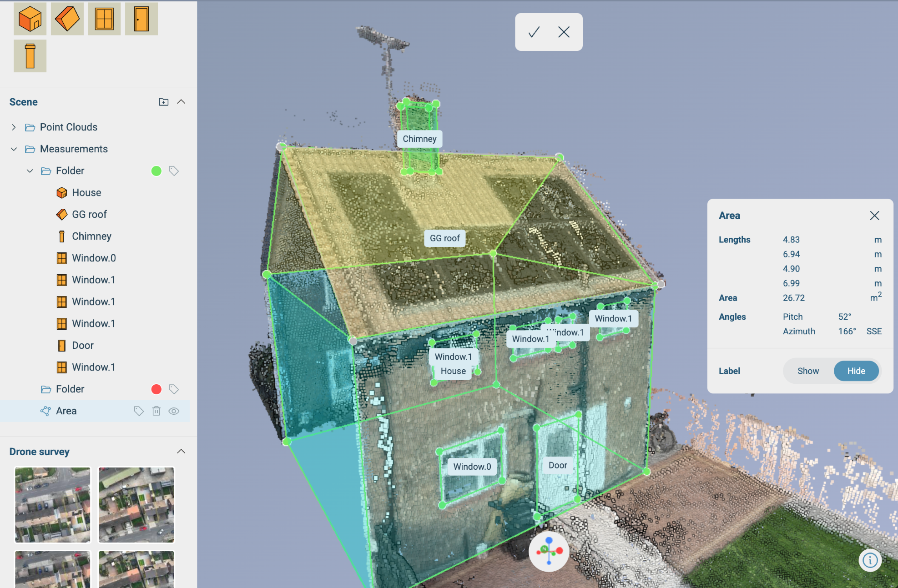Set Label toggle to Hide
This screenshot has height=588, width=898.
[x=856, y=371]
